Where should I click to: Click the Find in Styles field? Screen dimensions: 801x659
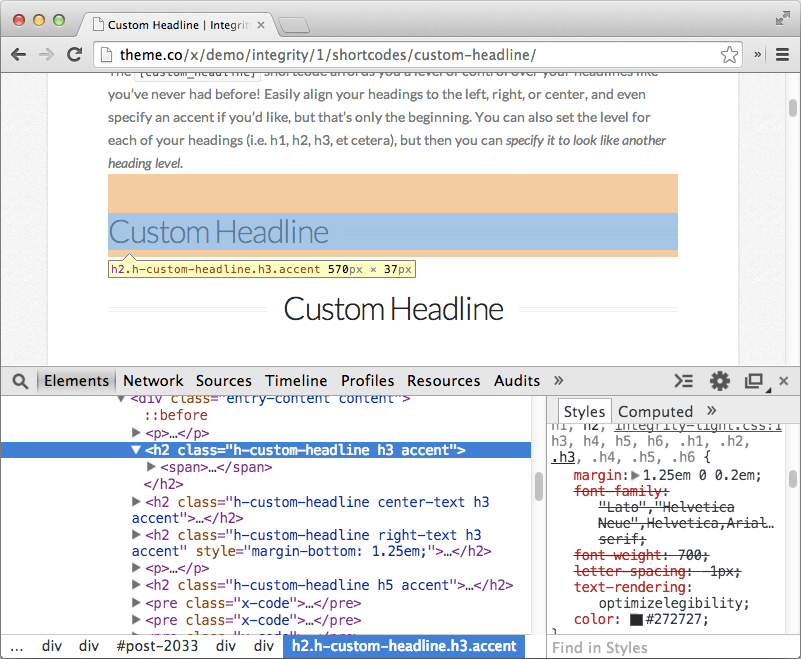[x=673, y=648]
